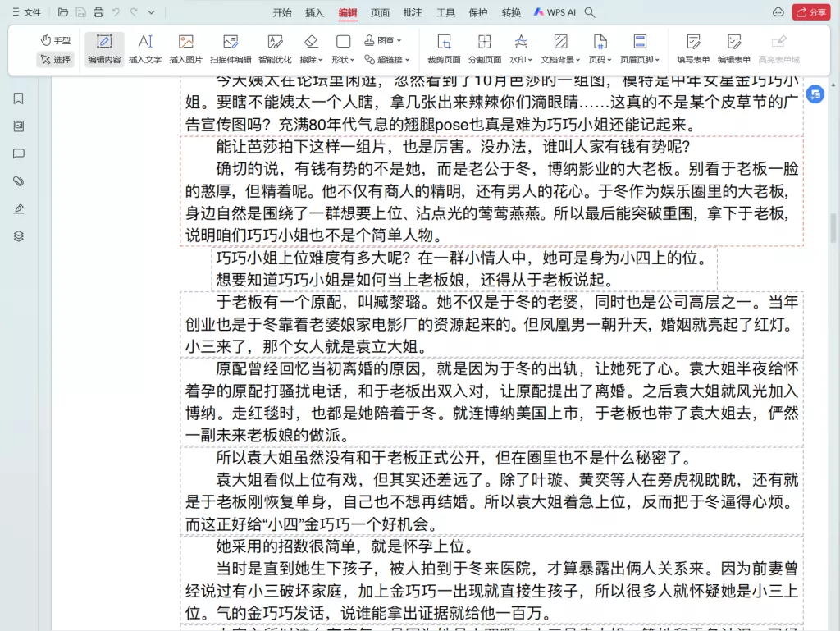This screenshot has width=840, height=631.
Task: Click the 裁剪页面 crop page tool
Action: pos(444,49)
